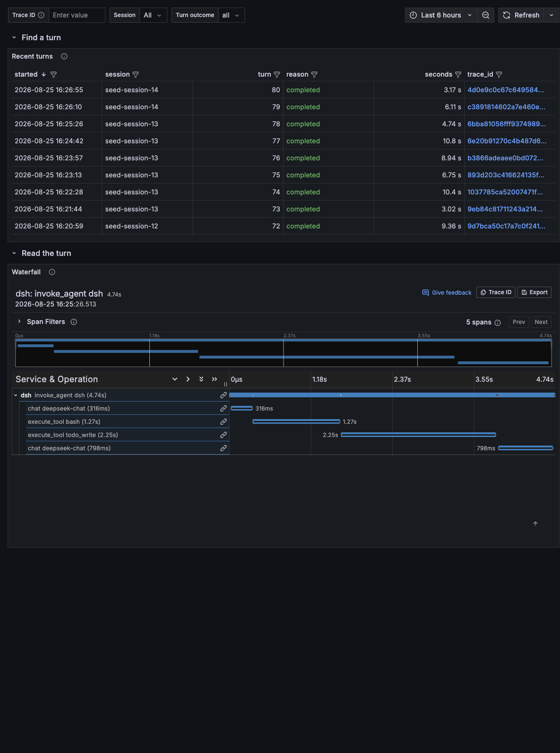This screenshot has height=753, width=560.
Task: Open trace link 4d0e9c0c67c649584...
Action: 506,90
